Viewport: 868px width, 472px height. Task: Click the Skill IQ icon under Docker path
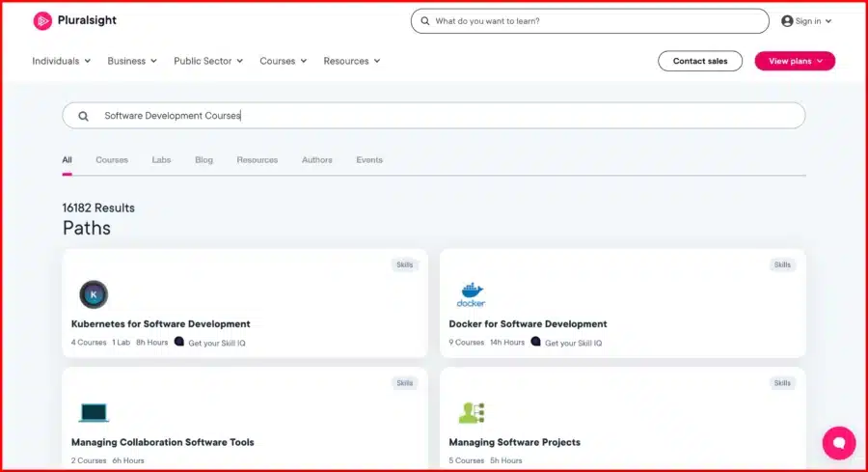(x=535, y=342)
